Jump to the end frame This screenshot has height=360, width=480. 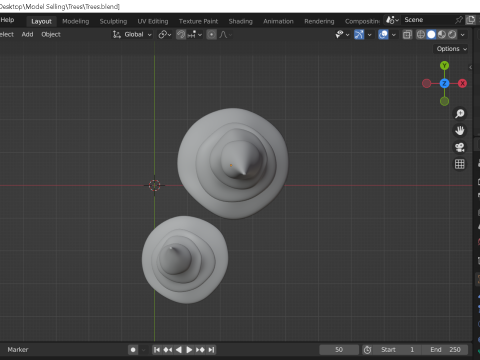coord(211,350)
